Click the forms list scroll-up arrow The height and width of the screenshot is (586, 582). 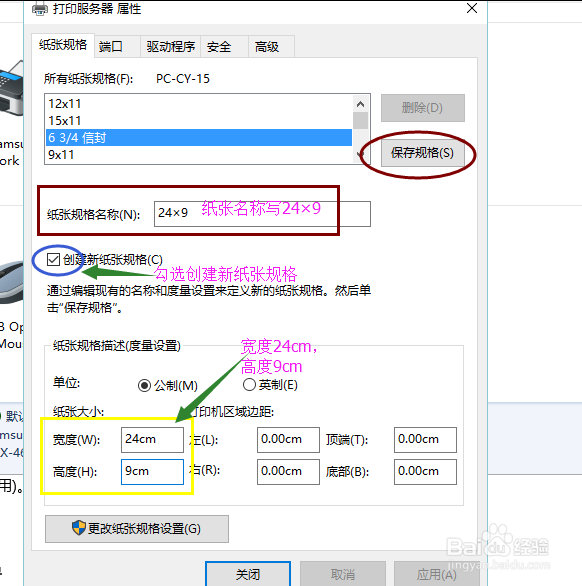click(x=360, y=104)
